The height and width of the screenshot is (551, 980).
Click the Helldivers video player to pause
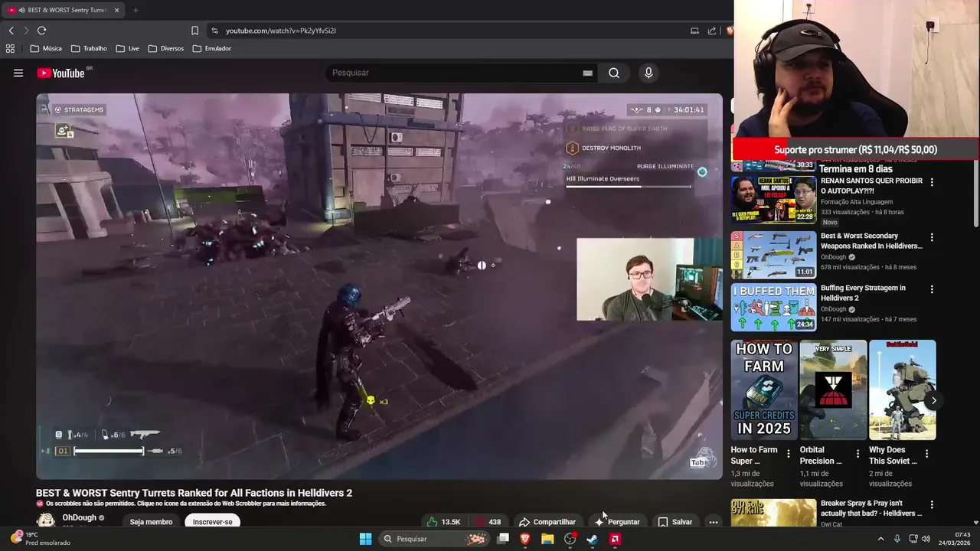click(379, 286)
